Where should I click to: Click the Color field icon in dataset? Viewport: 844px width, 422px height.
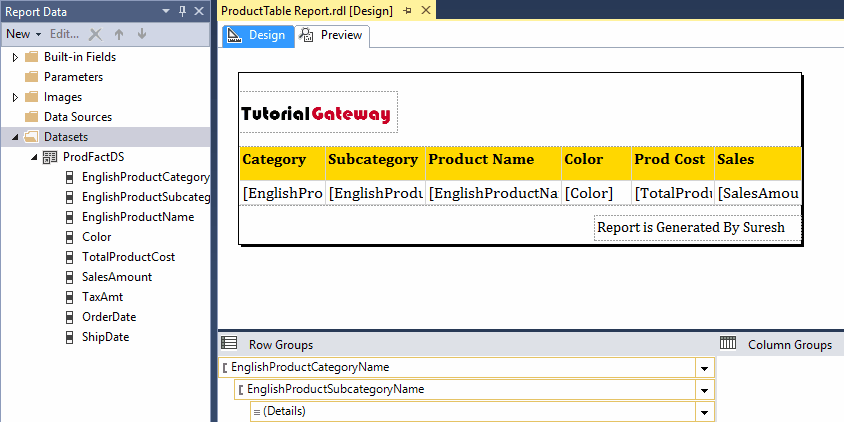(x=69, y=237)
